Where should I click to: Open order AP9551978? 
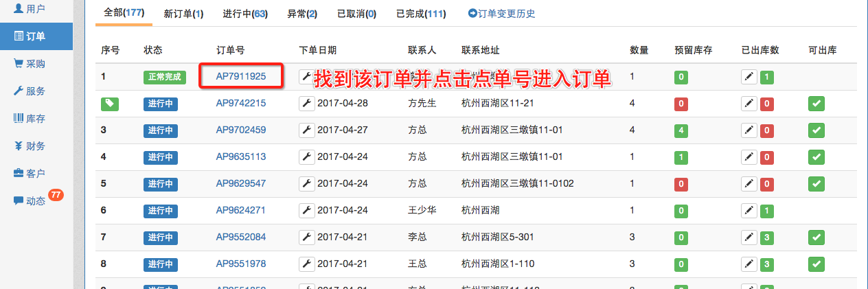241,264
